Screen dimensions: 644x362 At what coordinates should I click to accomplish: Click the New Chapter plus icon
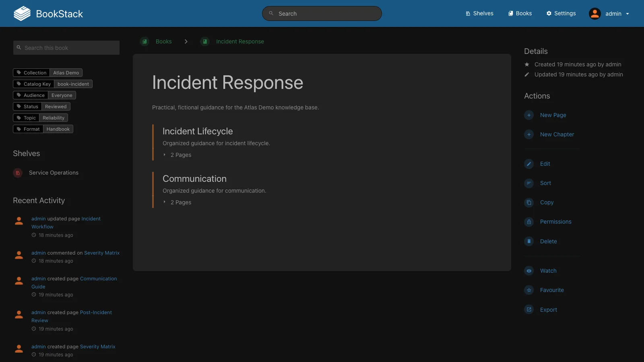[x=529, y=134]
